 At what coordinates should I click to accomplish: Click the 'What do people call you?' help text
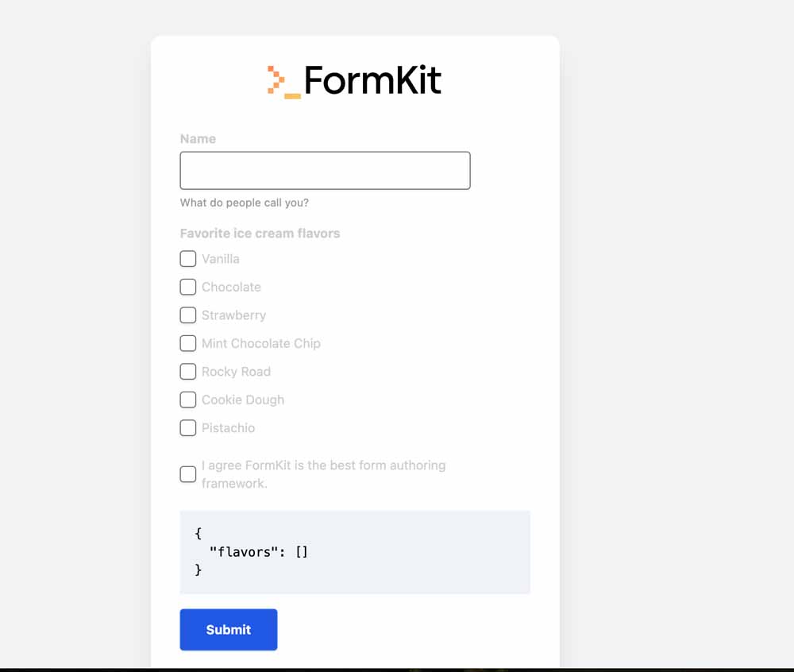(x=245, y=203)
